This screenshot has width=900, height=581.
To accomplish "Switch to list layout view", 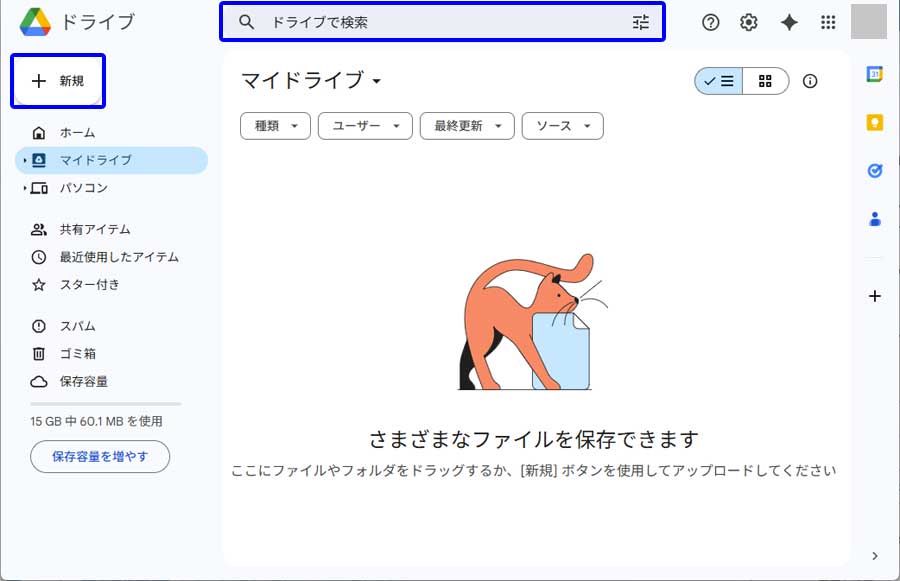I will point(719,81).
